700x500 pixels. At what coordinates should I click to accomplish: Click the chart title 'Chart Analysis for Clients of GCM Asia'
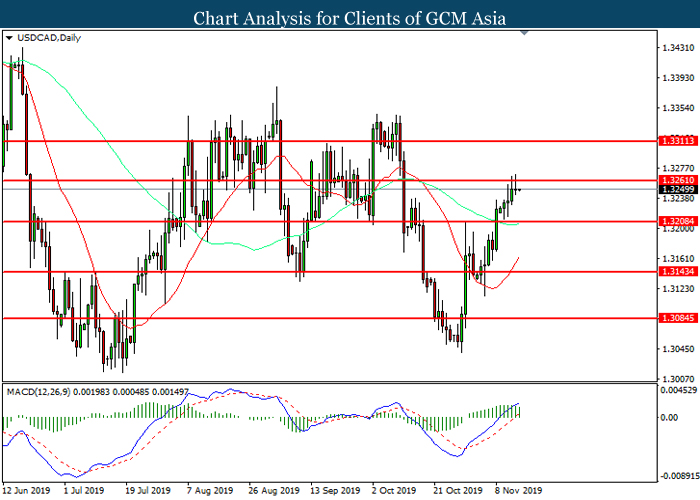[x=349, y=17]
